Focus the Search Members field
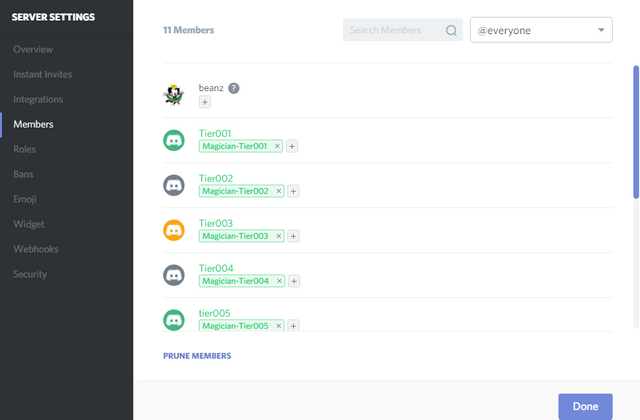Image resolution: width=640 pixels, height=420 pixels. (x=402, y=30)
